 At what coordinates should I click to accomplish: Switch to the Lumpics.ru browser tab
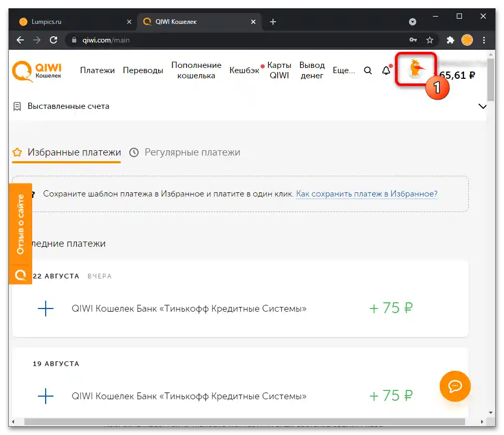(x=73, y=22)
